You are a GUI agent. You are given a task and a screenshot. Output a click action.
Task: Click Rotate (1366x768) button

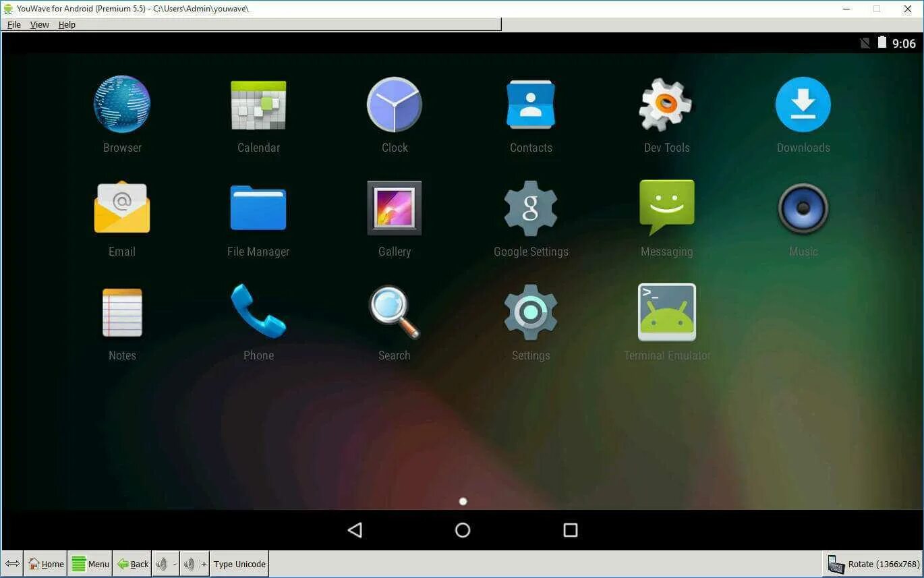[x=873, y=564]
